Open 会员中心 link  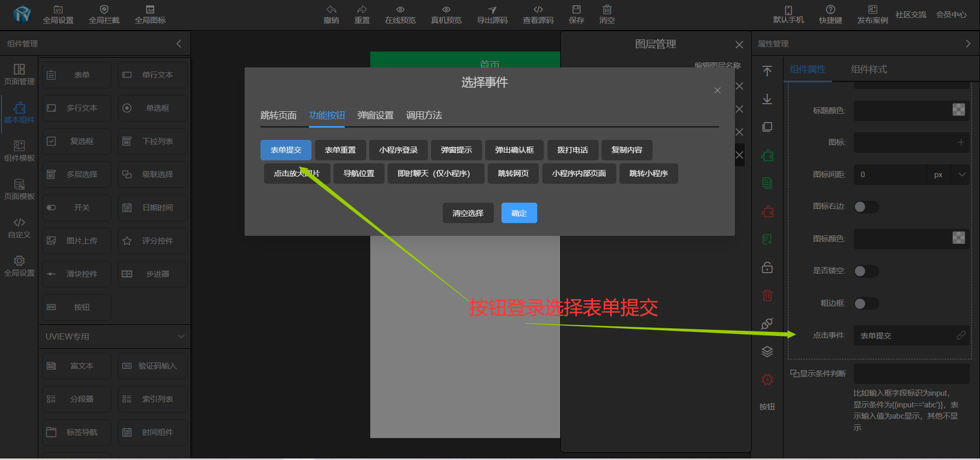[951, 15]
